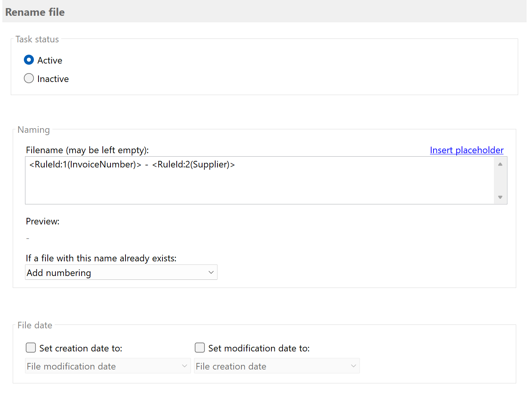Image resolution: width=532 pixels, height=408 pixels.
Task: Click the File creation date dropdown chevron
Action: tap(353, 366)
